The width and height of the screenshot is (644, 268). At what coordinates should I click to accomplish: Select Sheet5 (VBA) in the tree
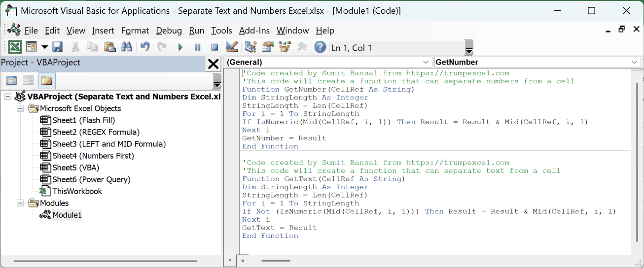coord(76,167)
